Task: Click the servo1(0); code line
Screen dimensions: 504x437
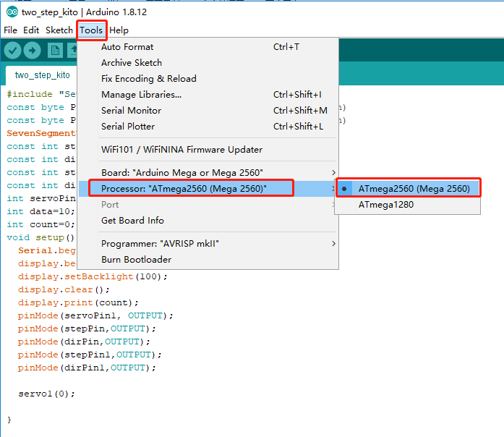Action: point(46,394)
